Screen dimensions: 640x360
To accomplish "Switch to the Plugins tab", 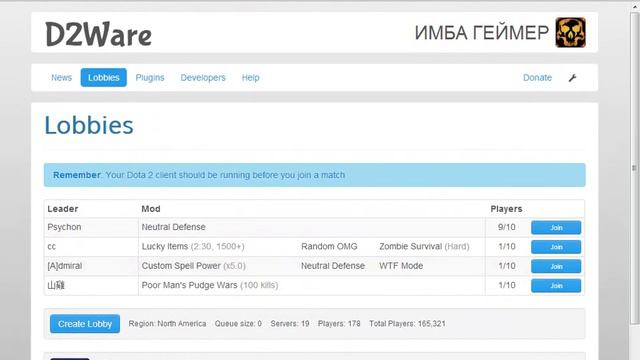I will click(x=150, y=78).
